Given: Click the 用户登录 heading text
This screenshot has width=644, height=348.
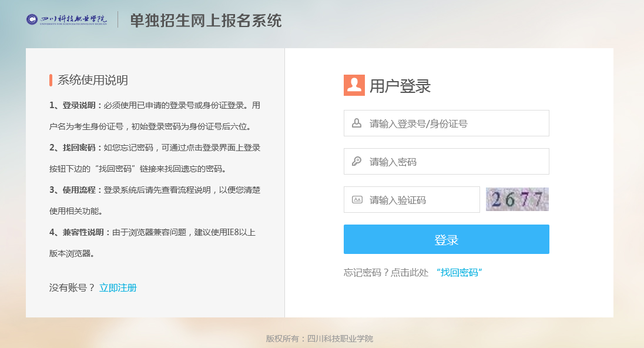Looking at the screenshot, I should pyautogui.click(x=400, y=86).
